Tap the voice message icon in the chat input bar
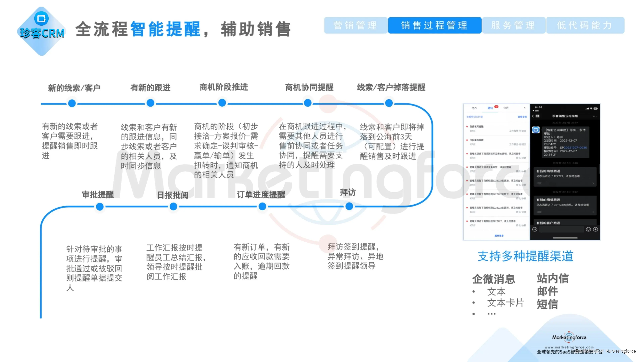Image resolution: width=644 pixels, height=362 pixels. click(x=535, y=229)
